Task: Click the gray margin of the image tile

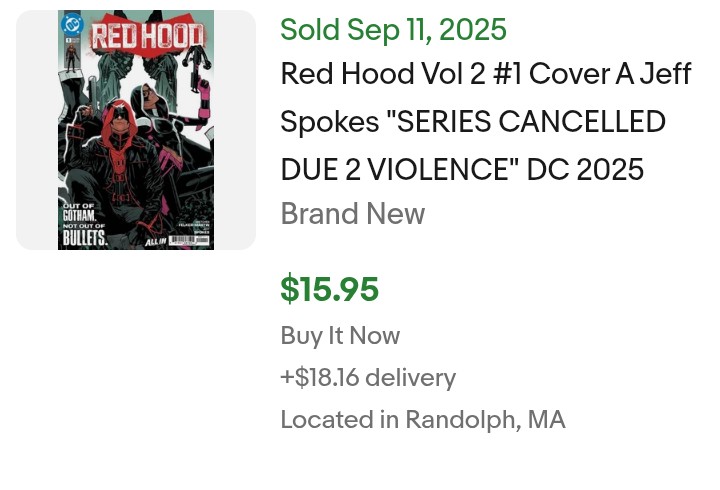Action: pyautogui.click(x=36, y=130)
